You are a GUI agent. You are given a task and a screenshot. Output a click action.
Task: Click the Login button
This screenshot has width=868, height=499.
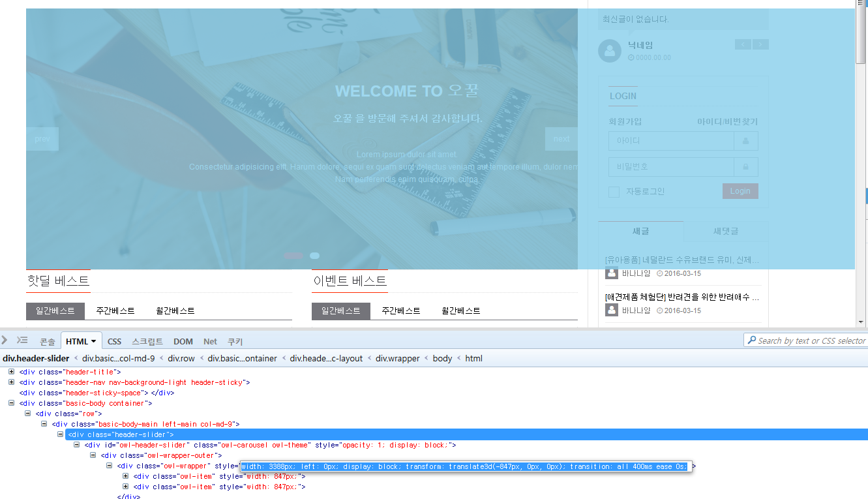tap(740, 191)
